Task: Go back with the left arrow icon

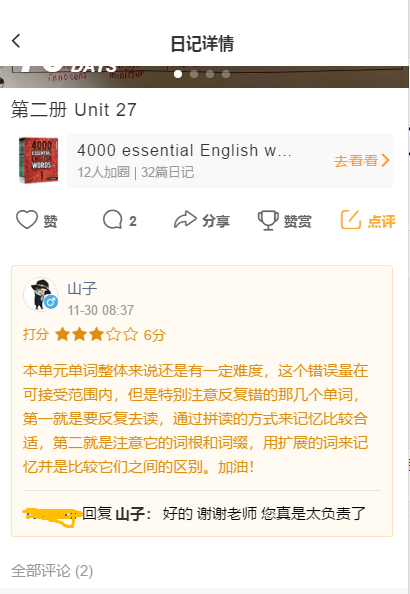Action: coord(16,41)
